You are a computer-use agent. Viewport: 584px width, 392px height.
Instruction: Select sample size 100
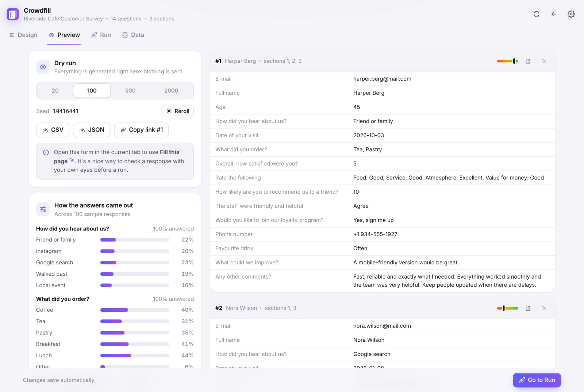[92, 91]
